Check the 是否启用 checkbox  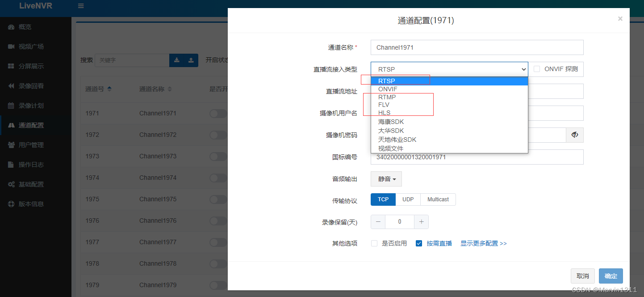pyautogui.click(x=374, y=243)
